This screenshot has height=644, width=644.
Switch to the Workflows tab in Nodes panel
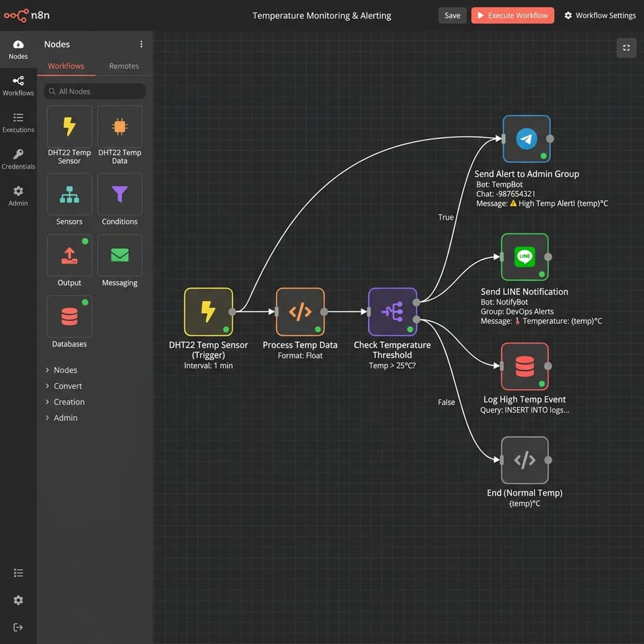click(66, 66)
